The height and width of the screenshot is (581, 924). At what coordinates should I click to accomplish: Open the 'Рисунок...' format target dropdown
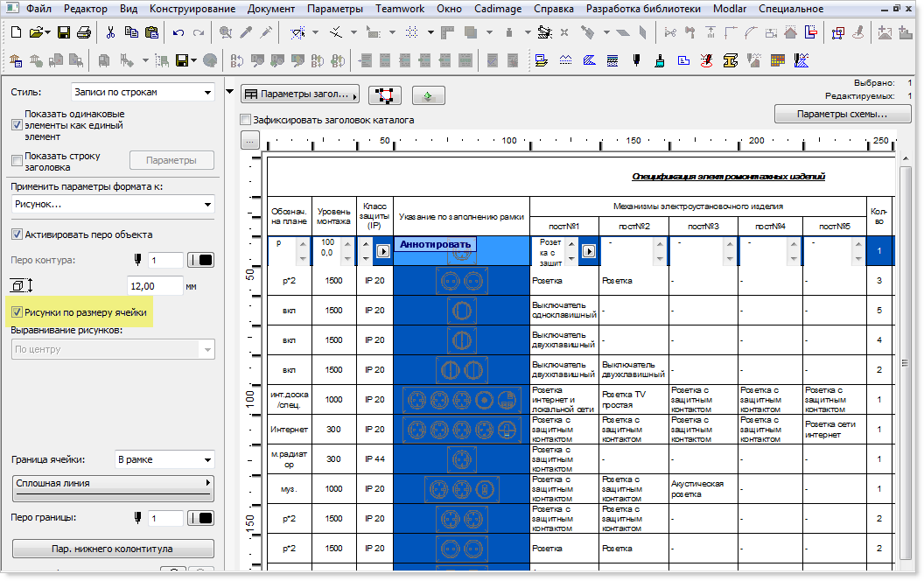pos(113,205)
